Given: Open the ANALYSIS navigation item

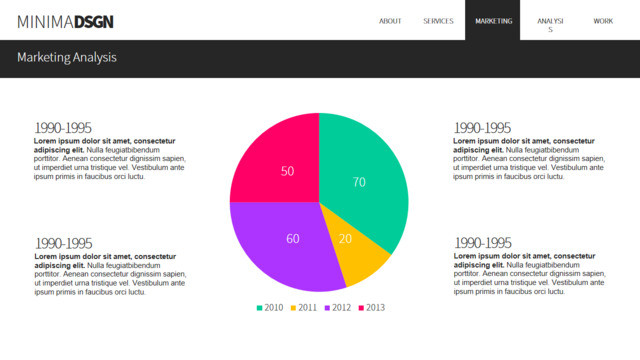Looking at the screenshot, I should pos(550,25).
